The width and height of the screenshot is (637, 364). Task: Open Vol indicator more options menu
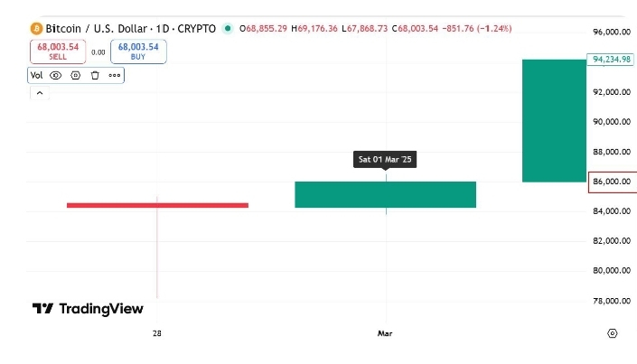114,75
